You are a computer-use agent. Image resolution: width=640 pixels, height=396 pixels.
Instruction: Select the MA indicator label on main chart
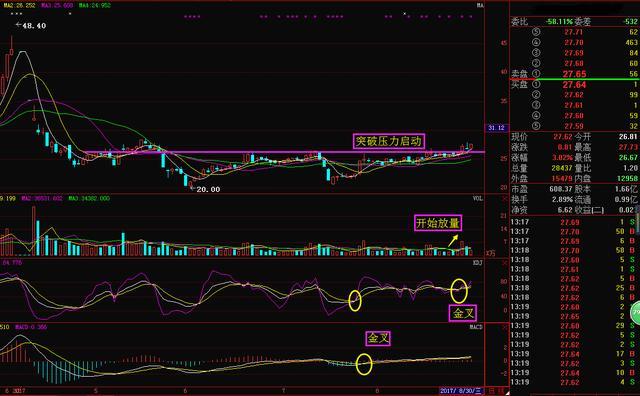(x=480, y=5)
